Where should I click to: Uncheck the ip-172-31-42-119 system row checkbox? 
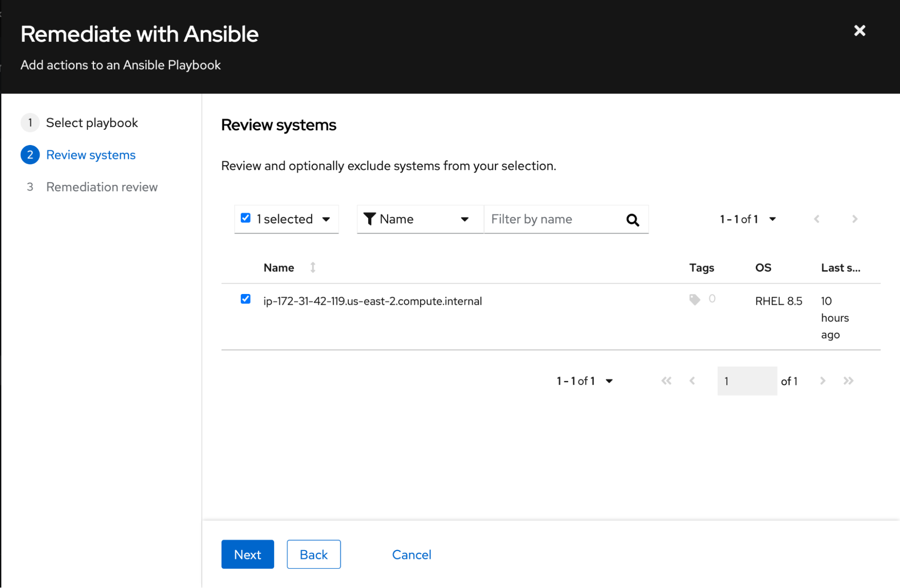coord(245,299)
